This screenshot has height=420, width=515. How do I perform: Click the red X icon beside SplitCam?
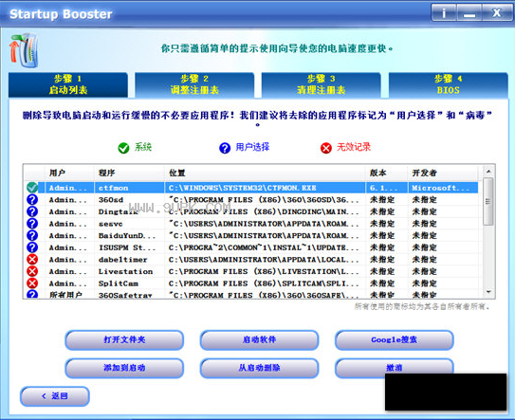click(32, 283)
